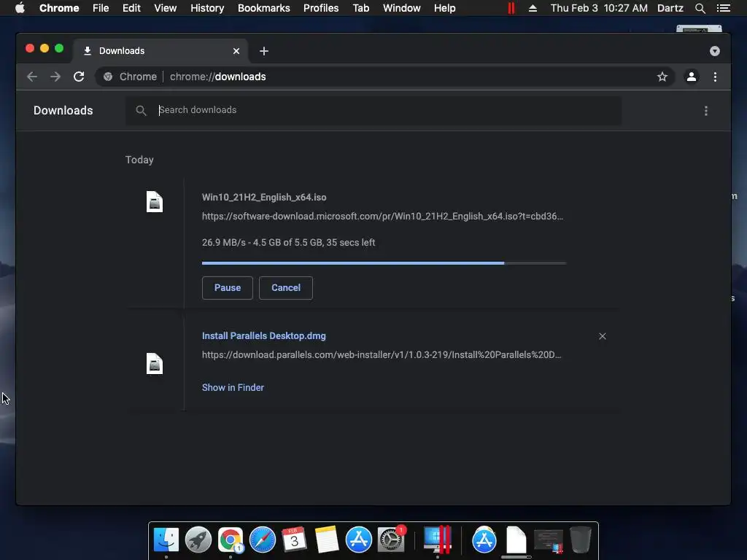Open the Applications folder in the Dock
Screen dimensions: 747x560
click(484, 540)
